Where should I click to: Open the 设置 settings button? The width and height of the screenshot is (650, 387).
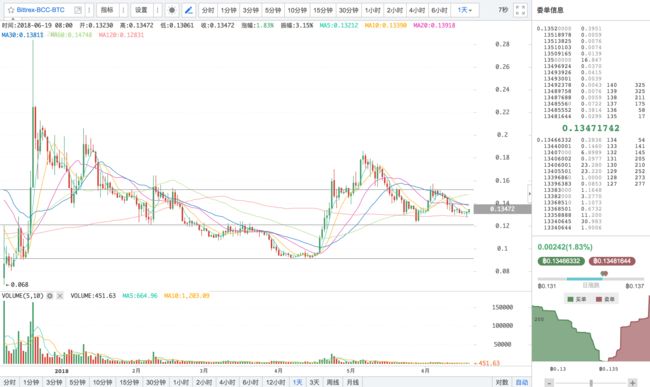click(x=141, y=10)
